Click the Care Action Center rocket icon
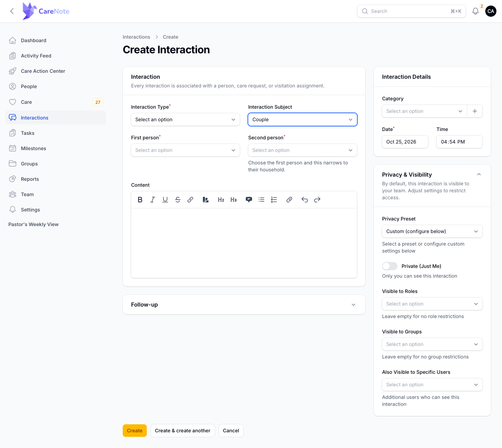Image resolution: width=502 pixels, height=448 pixels. (13, 71)
